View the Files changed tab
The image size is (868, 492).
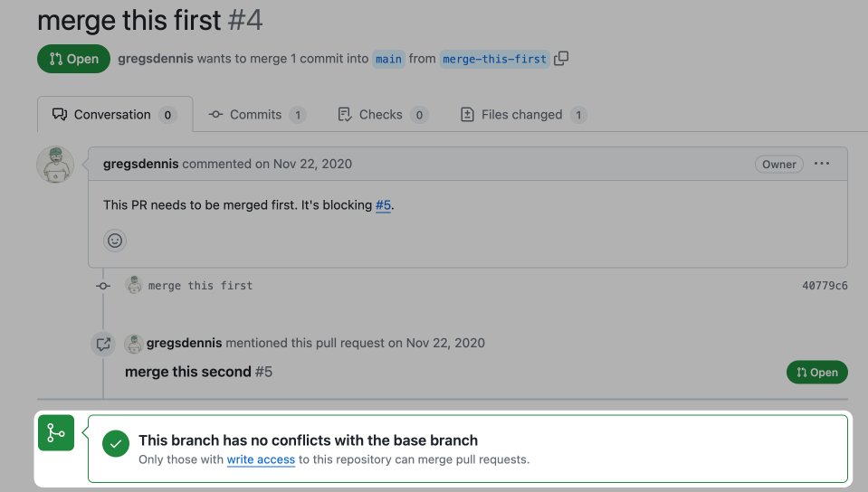point(522,115)
